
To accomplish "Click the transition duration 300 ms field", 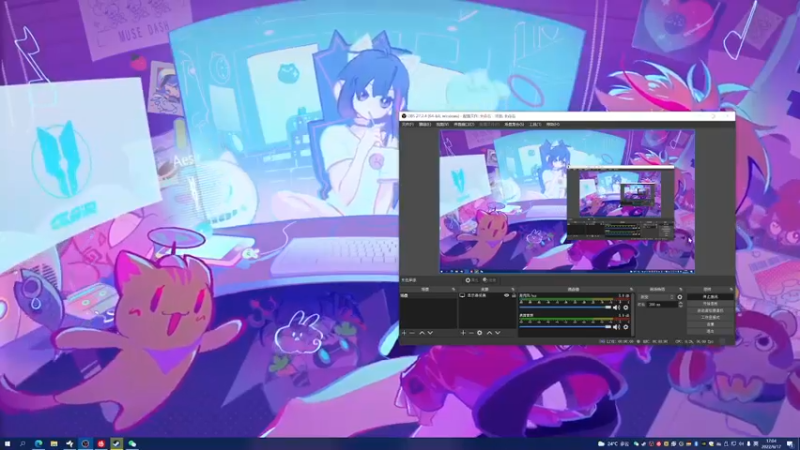I will [x=662, y=304].
